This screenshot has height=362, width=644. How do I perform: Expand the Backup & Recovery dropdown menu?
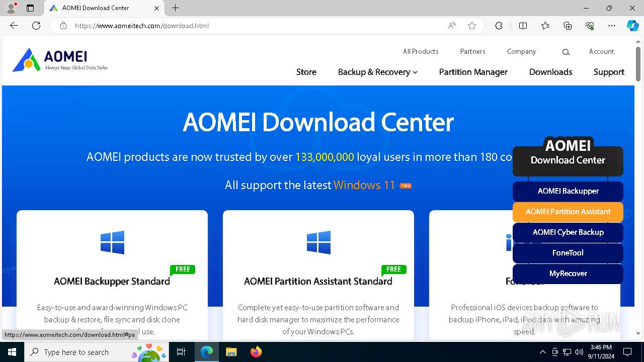point(377,72)
